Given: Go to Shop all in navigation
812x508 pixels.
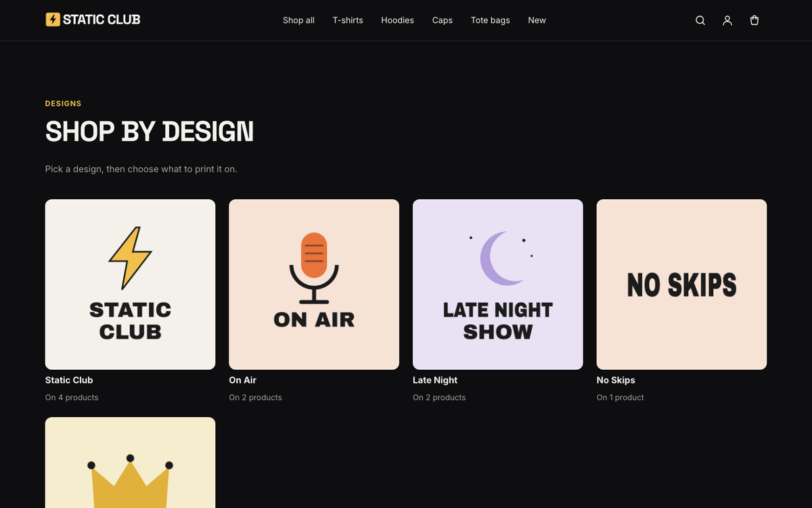Looking at the screenshot, I should (x=298, y=20).
